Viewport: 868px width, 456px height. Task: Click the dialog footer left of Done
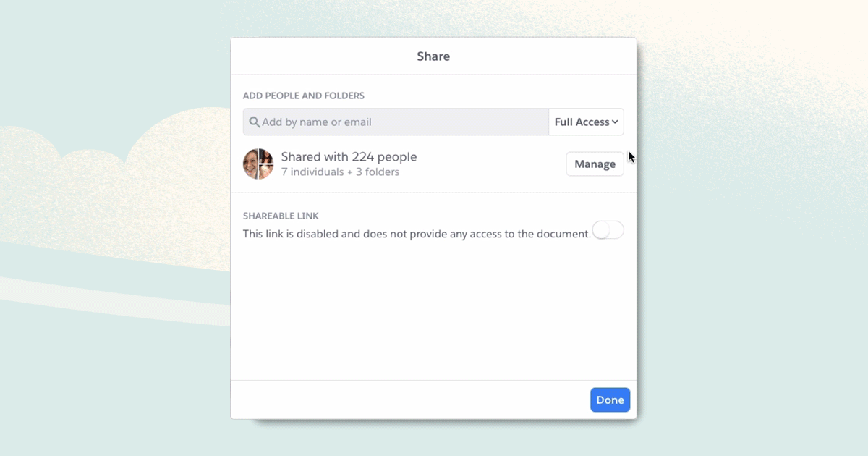click(405, 400)
